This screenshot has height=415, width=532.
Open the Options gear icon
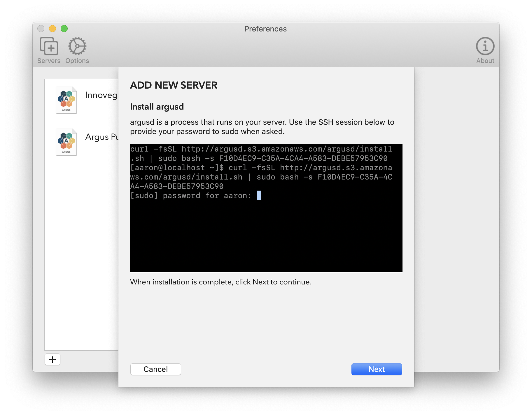pyautogui.click(x=77, y=46)
